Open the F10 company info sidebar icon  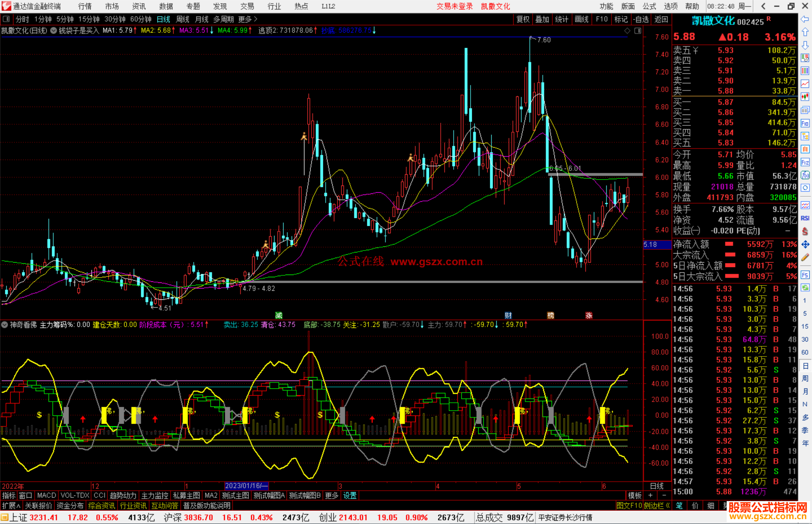(805, 123)
